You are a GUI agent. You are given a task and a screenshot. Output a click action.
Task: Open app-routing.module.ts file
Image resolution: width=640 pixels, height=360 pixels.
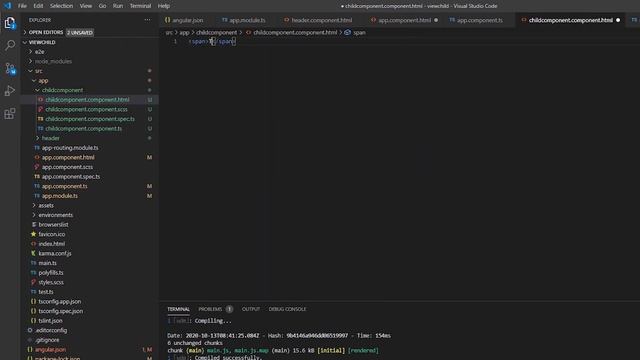70,148
